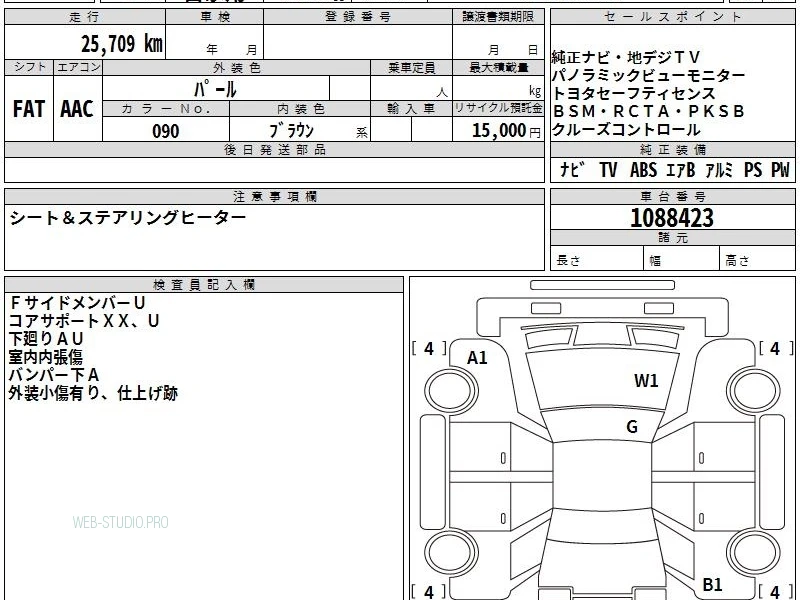
Task: Click the [4] tire marker beside A1
Action: tap(429, 349)
